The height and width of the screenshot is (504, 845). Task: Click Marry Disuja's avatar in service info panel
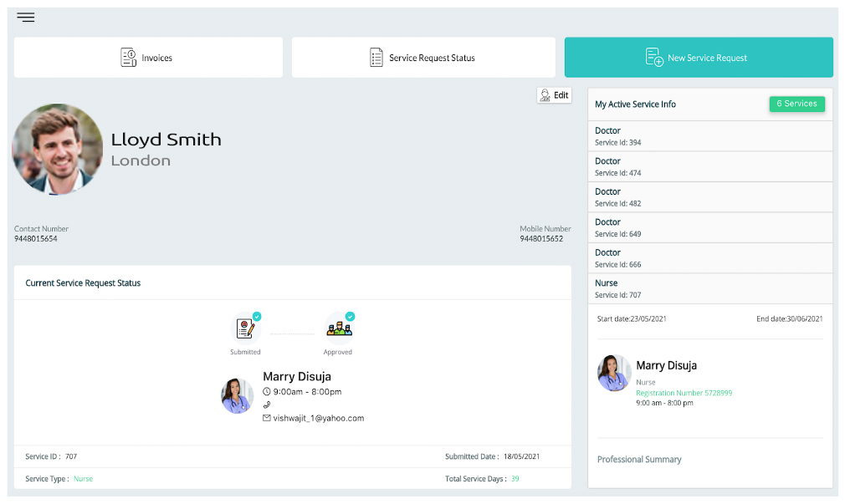pyautogui.click(x=614, y=373)
